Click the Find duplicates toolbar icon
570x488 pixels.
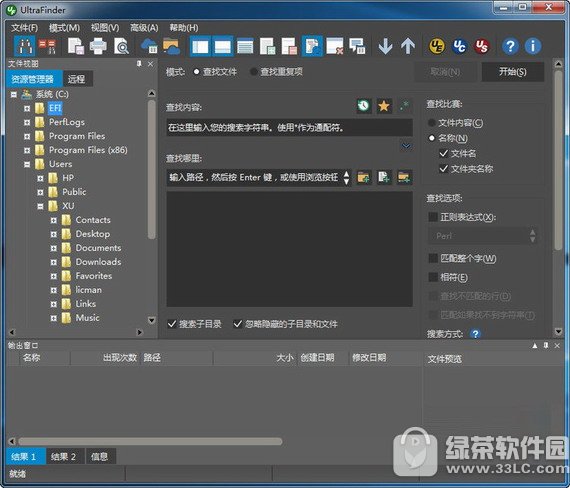pos(47,46)
